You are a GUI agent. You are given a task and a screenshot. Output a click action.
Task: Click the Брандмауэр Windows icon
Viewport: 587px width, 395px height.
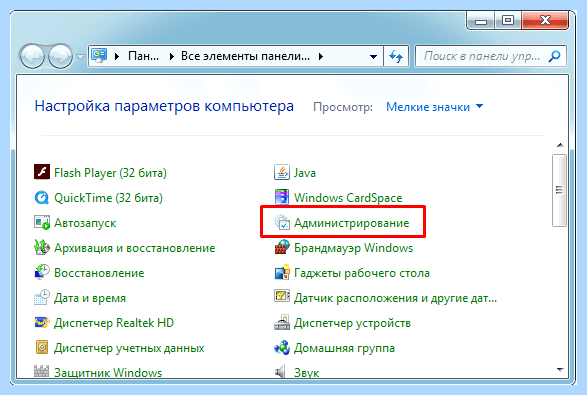pyautogui.click(x=282, y=247)
